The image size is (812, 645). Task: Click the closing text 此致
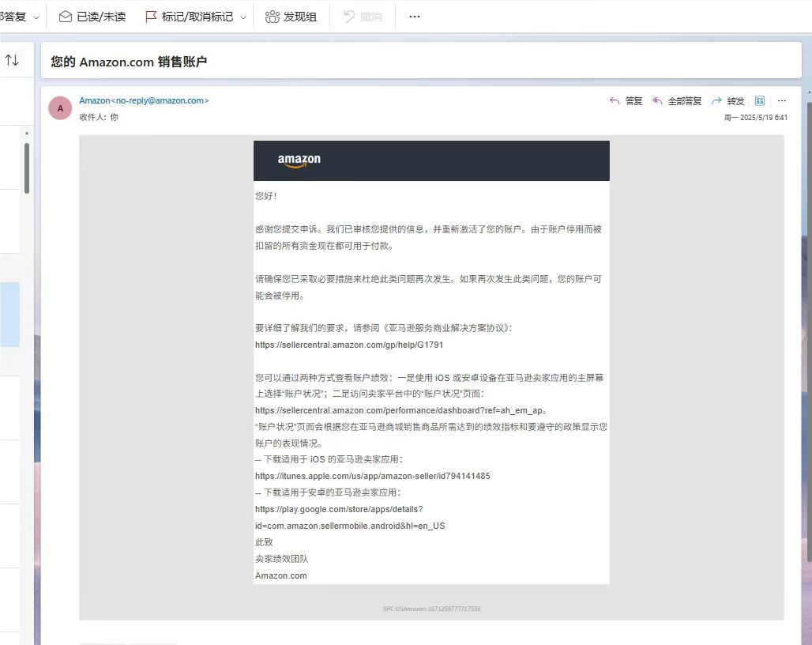click(x=264, y=542)
